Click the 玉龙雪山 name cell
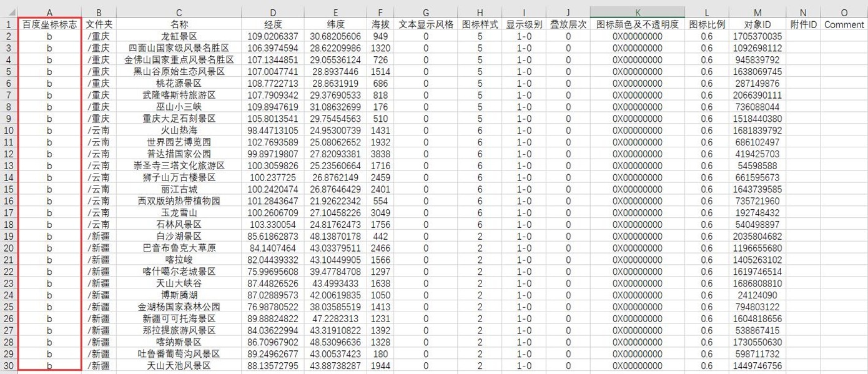The width and height of the screenshot is (868, 374). (179, 213)
